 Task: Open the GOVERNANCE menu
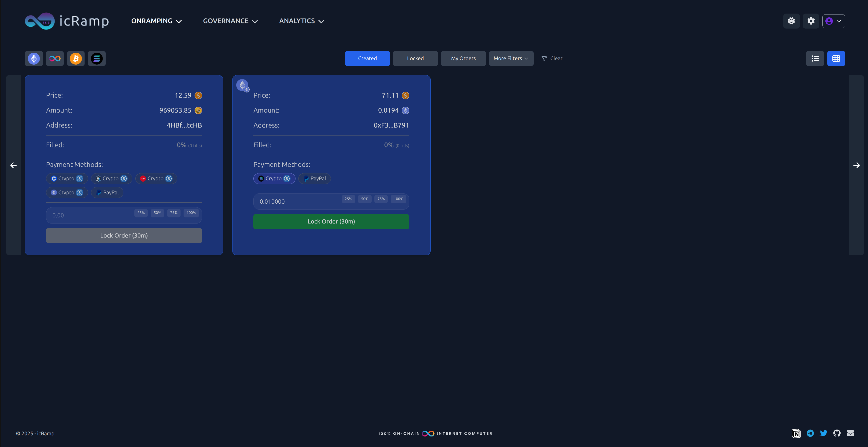click(230, 21)
